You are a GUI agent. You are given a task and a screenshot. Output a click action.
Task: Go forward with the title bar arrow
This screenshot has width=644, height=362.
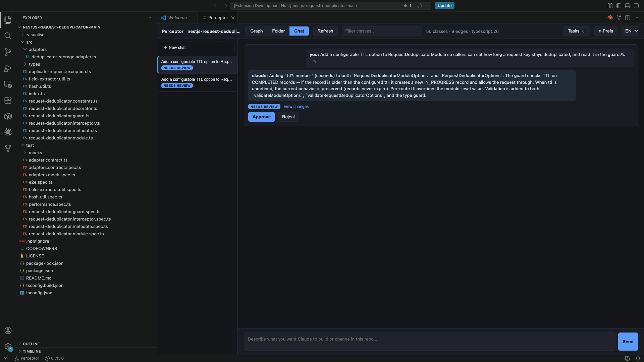225,6
